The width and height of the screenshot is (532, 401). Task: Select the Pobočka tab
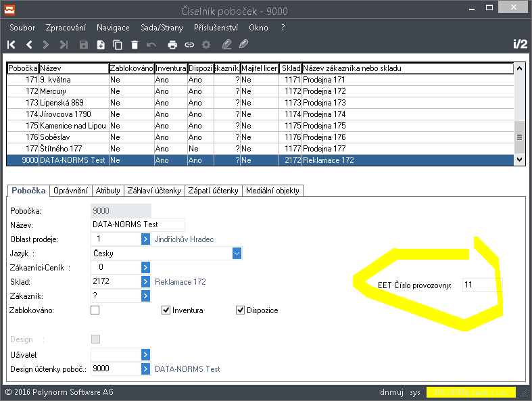28,191
